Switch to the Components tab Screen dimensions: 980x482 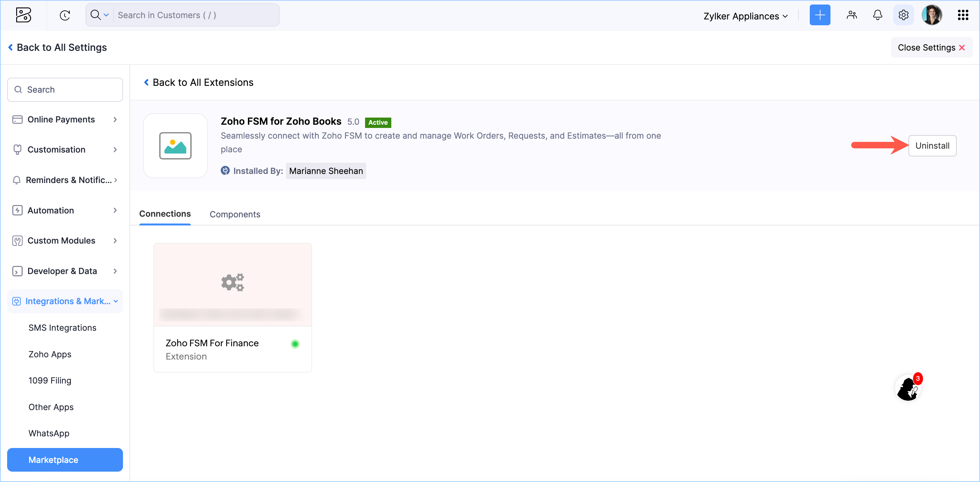[235, 214]
